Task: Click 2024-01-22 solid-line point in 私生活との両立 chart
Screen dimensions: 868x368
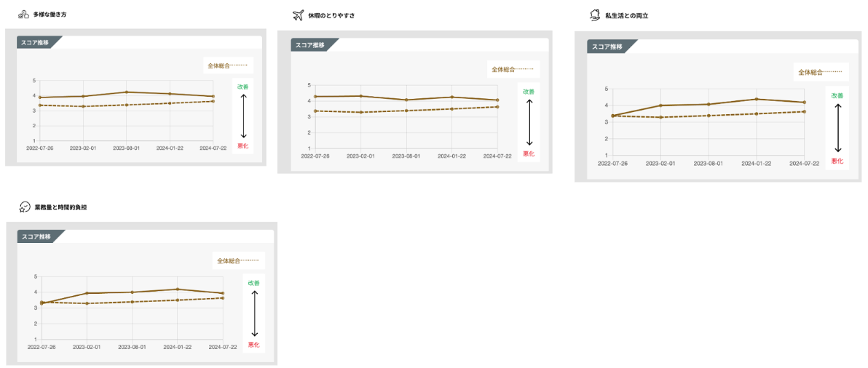Action: pos(756,100)
